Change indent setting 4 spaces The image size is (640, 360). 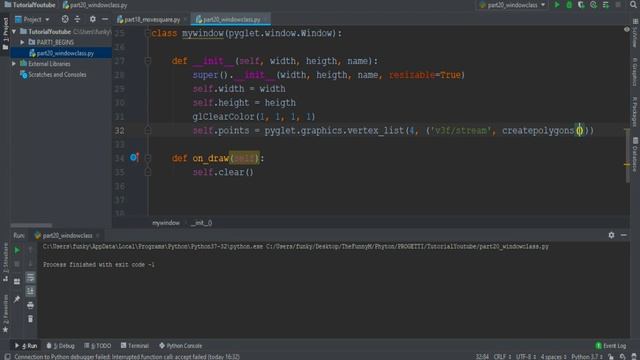(553, 357)
